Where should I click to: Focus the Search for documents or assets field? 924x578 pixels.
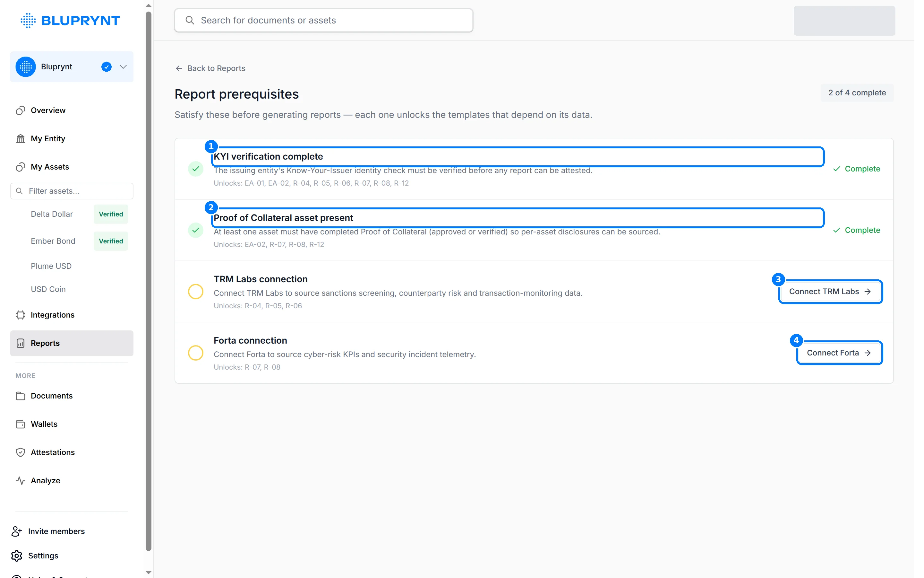[x=324, y=20]
